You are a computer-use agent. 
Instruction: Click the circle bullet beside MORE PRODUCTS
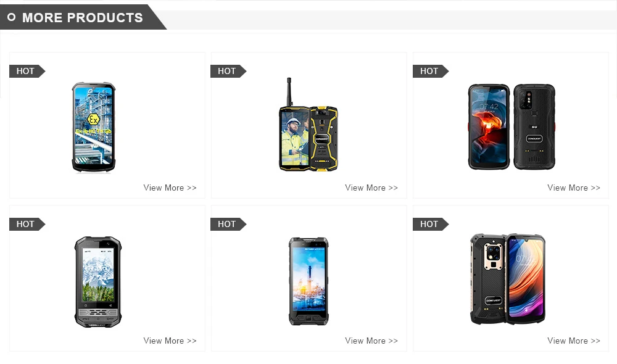click(11, 17)
